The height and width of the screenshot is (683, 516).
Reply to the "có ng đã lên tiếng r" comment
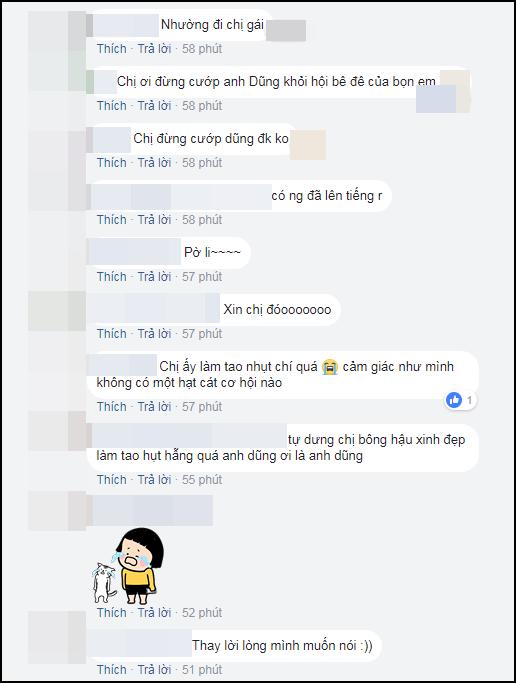pyautogui.click(x=155, y=220)
